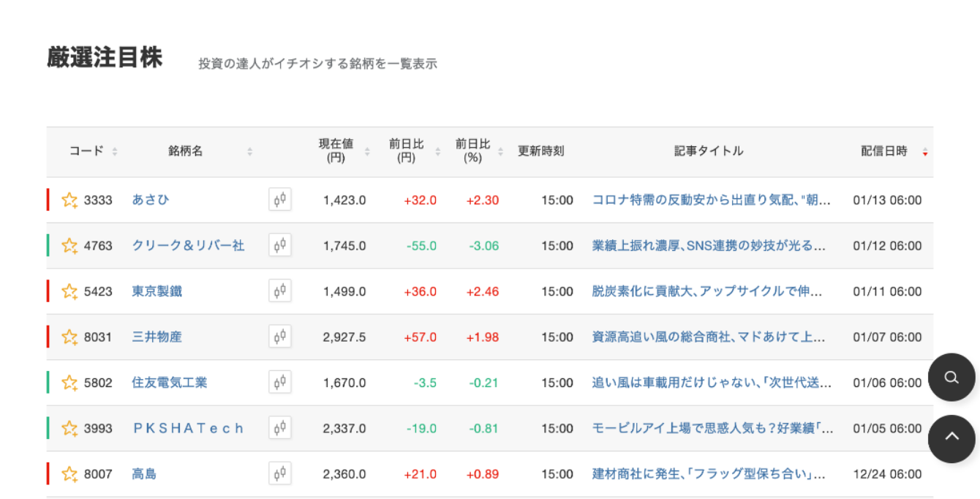Open クリーク&リバー社 stock link

click(188, 246)
